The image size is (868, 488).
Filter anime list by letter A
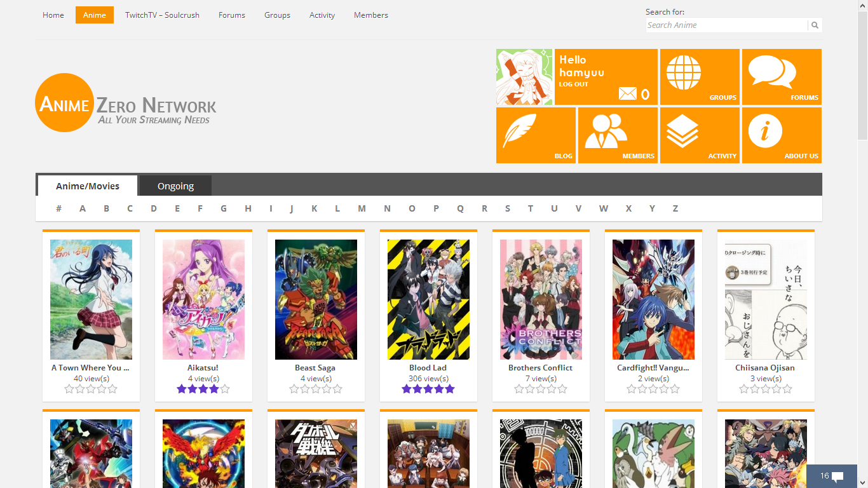pos(83,208)
